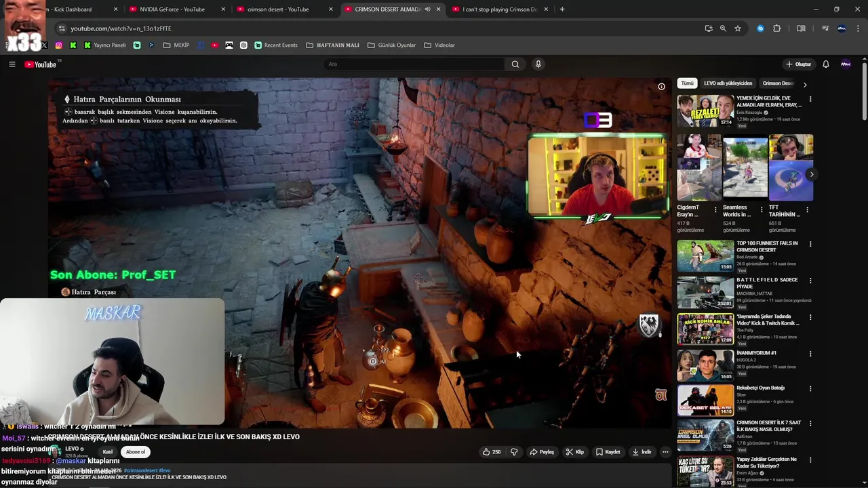Screen dimensions: 868x488
Task: Like the video with 250 likes
Action: pos(492,452)
